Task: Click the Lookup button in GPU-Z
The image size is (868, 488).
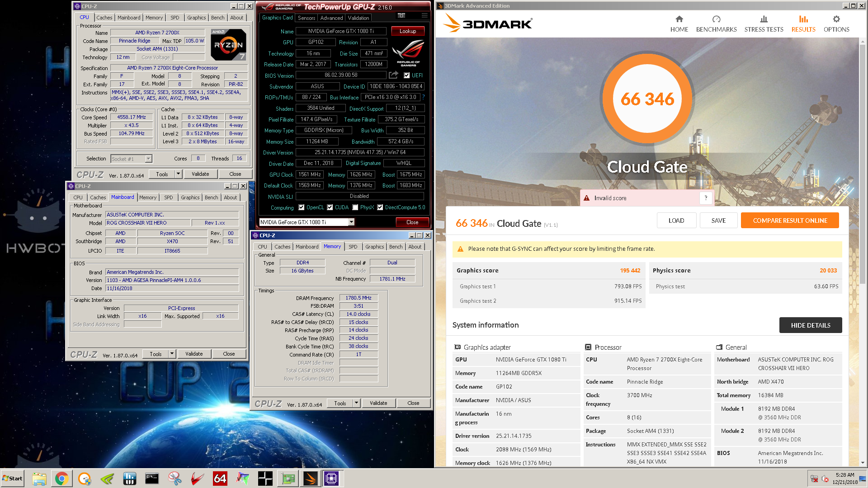Action: [x=407, y=31]
